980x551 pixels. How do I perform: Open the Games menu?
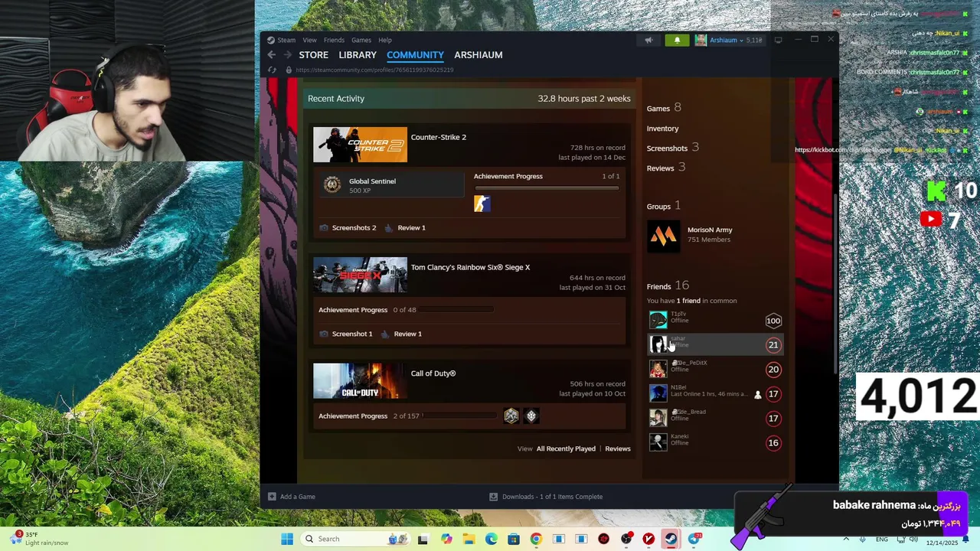pos(361,40)
